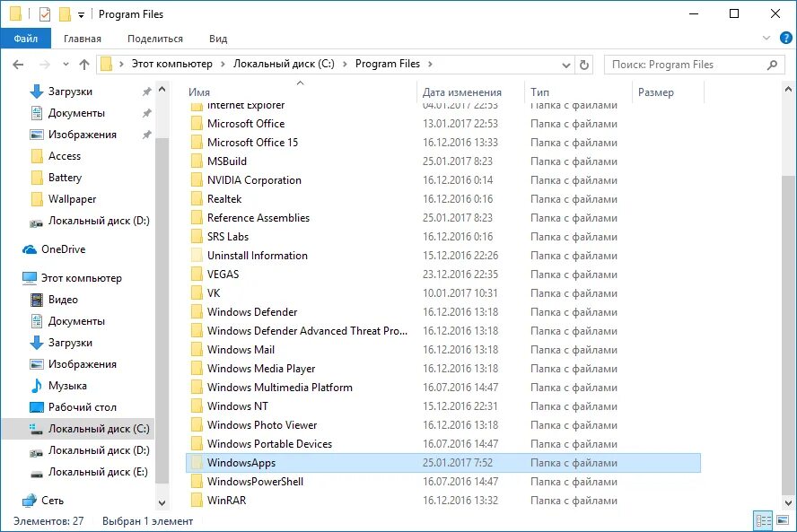Click the faded Uninstall Information folder icon
Image resolution: width=797 pixels, height=532 pixels.
tap(197, 255)
